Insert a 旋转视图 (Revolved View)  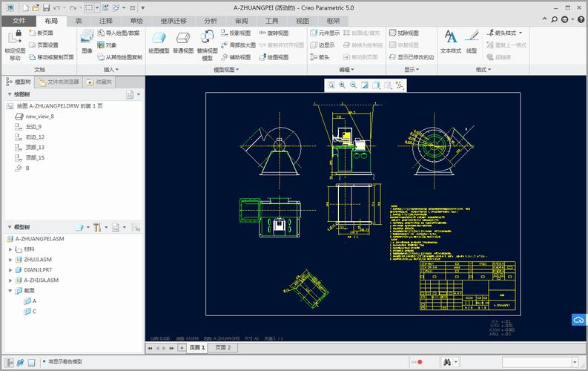click(x=274, y=33)
